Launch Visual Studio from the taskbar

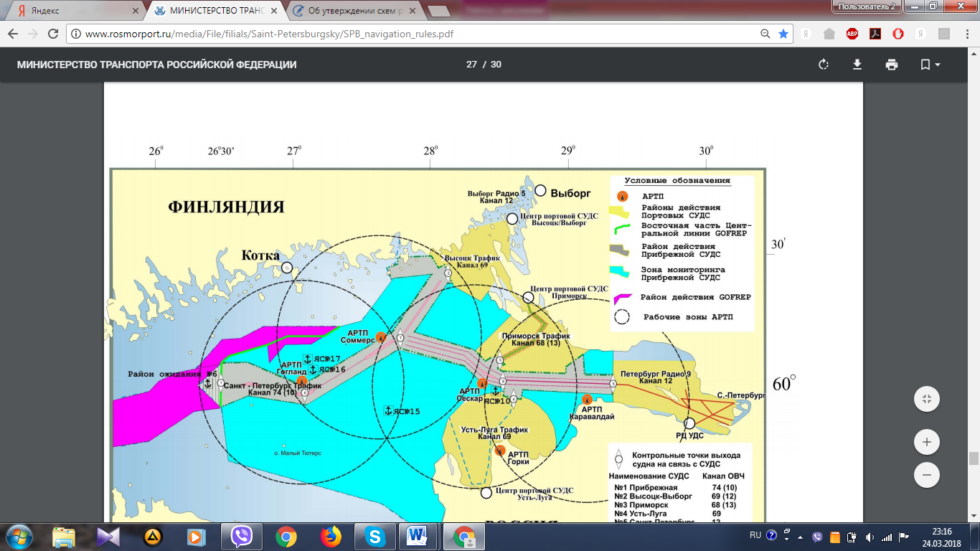(109, 537)
